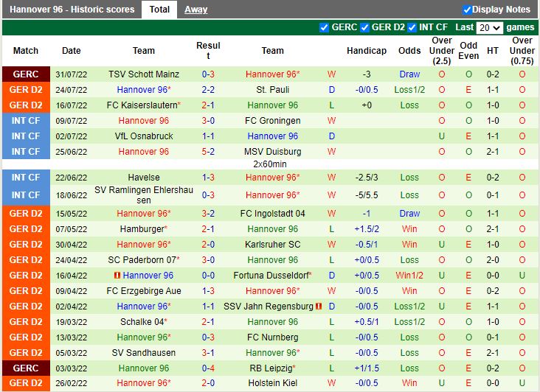The width and height of the screenshot is (540, 392).
Task: Click the Schalke 04 team name
Action: coord(142,322)
